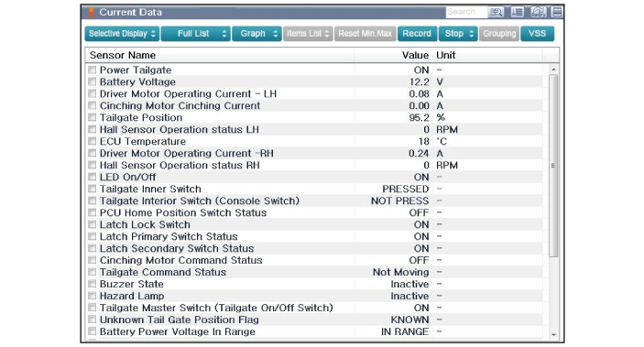
Task: Check the Power Tailgate checkbox
Action: (92, 70)
